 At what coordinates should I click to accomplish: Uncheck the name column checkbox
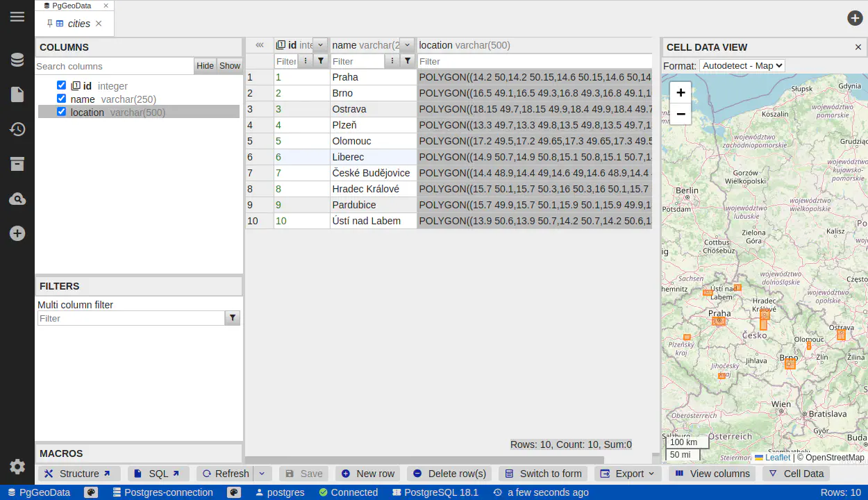click(x=62, y=99)
